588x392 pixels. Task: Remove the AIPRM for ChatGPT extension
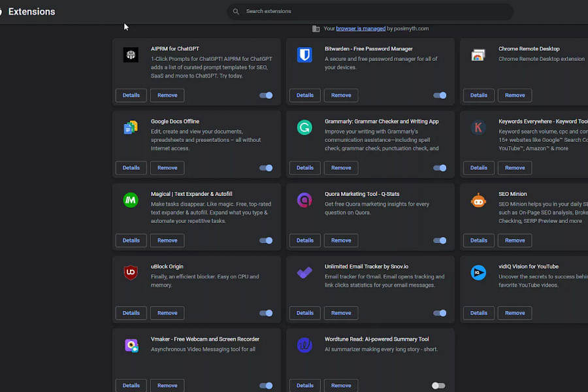167,95
